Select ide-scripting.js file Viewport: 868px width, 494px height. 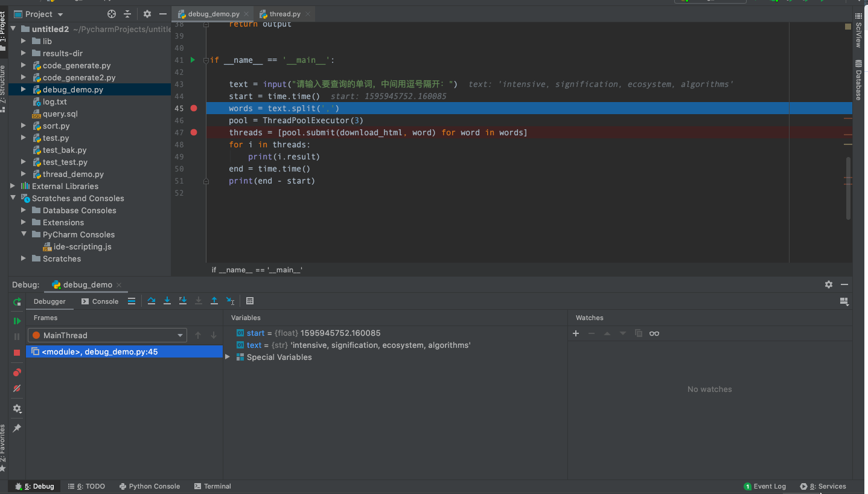coord(82,246)
